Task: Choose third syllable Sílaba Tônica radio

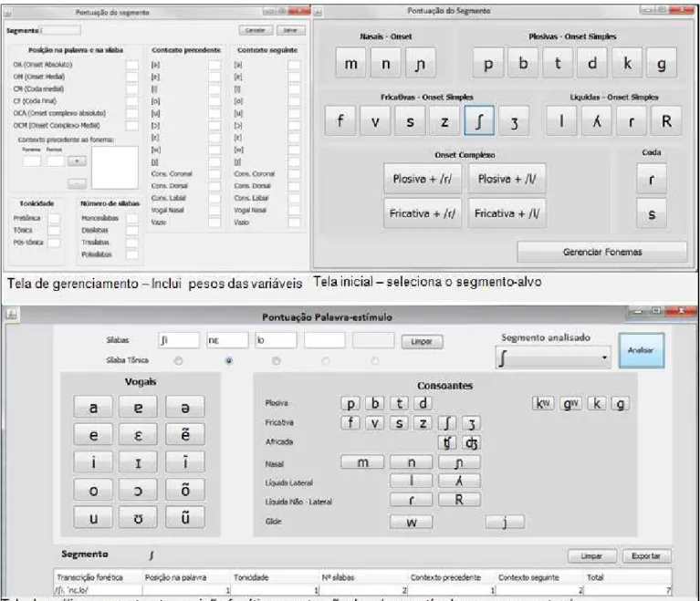Action: tap(277, 360)
